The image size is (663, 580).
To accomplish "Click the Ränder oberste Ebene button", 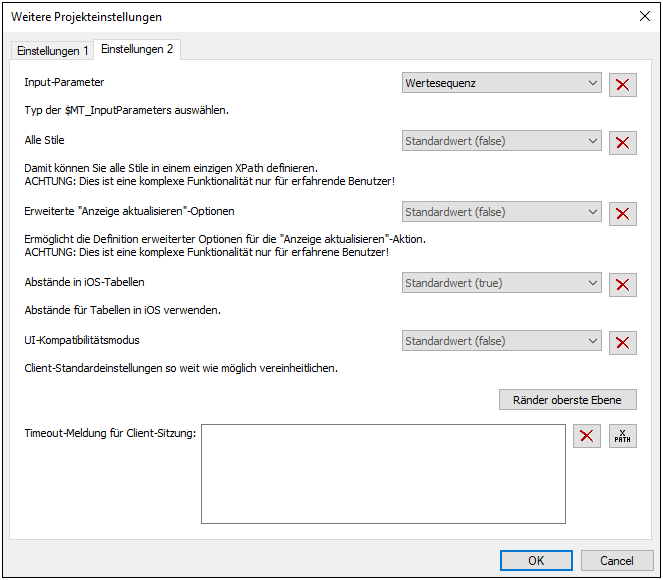I will point(568,400).
